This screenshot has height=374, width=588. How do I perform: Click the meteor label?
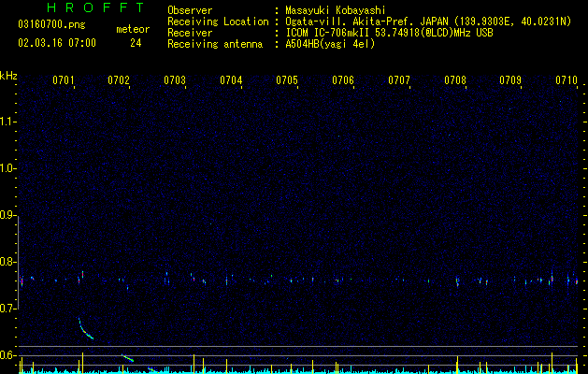coord(133,29)
